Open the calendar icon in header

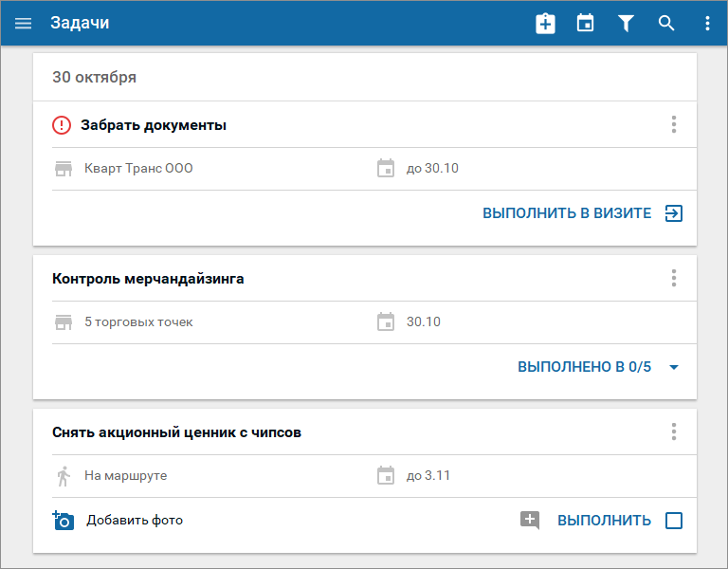click(585, 23)
